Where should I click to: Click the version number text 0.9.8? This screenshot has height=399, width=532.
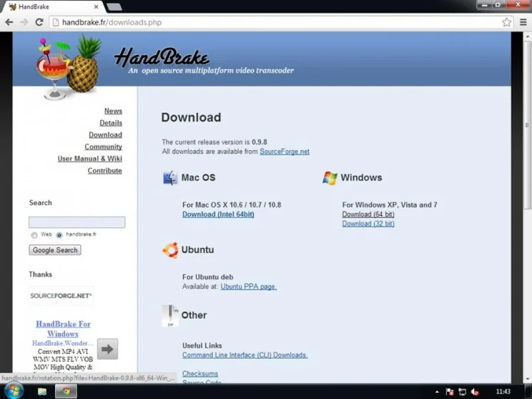(260, 142)
